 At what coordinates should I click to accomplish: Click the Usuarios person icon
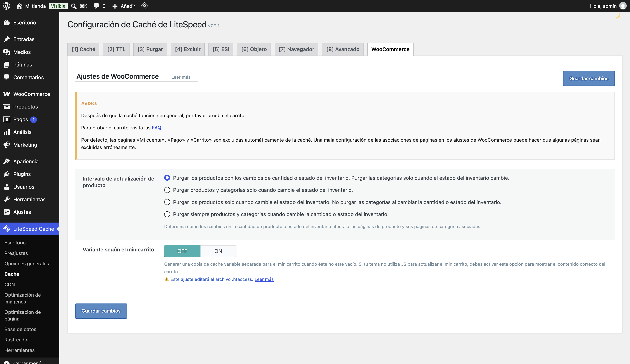pyautogui.click(x=7, y=187)
